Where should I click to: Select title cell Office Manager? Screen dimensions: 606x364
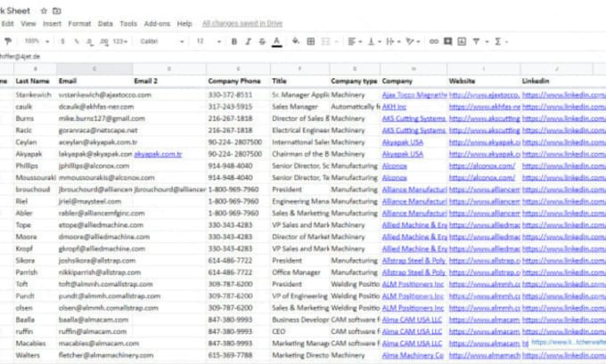[x=300, y=272]
